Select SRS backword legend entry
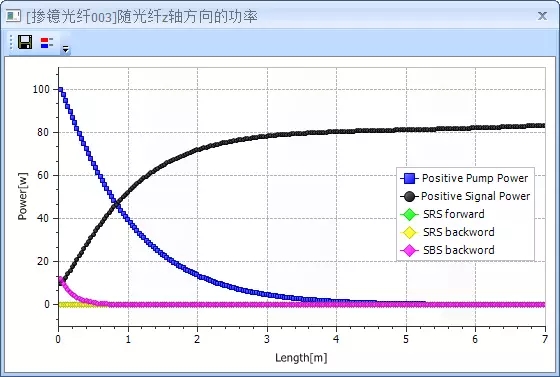Image resolution: width=560 pixels, height=377 pixels. pos(447,232)
